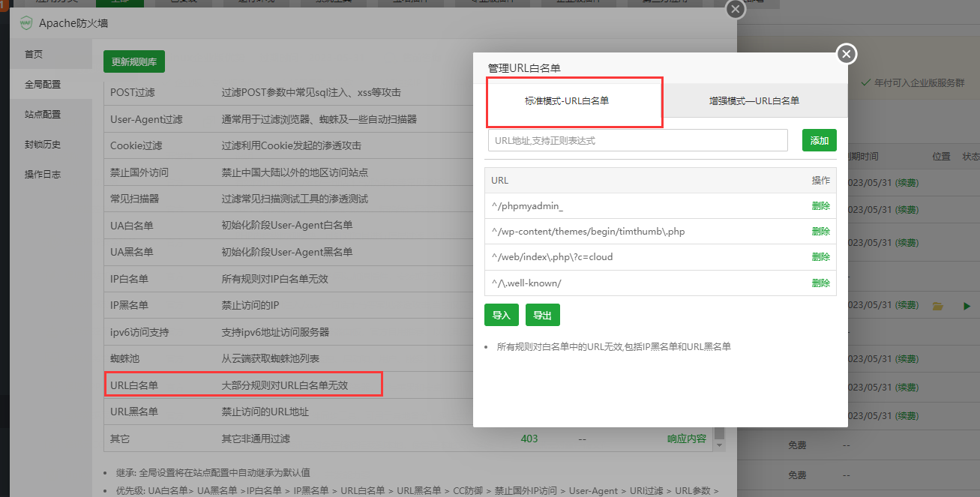Select the 蜘蛛池 rule row
Image resolution: width=980 pixels, height=497 pixels.
click(288, 358)
